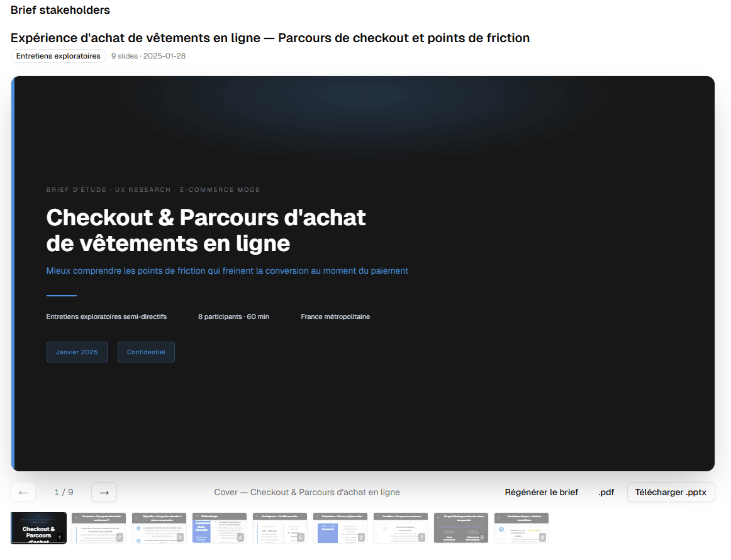The height and width of the screenshot is (560, 731).
Task: Show slide 6 Calendrier thumbnail
Action: (340, 528)
